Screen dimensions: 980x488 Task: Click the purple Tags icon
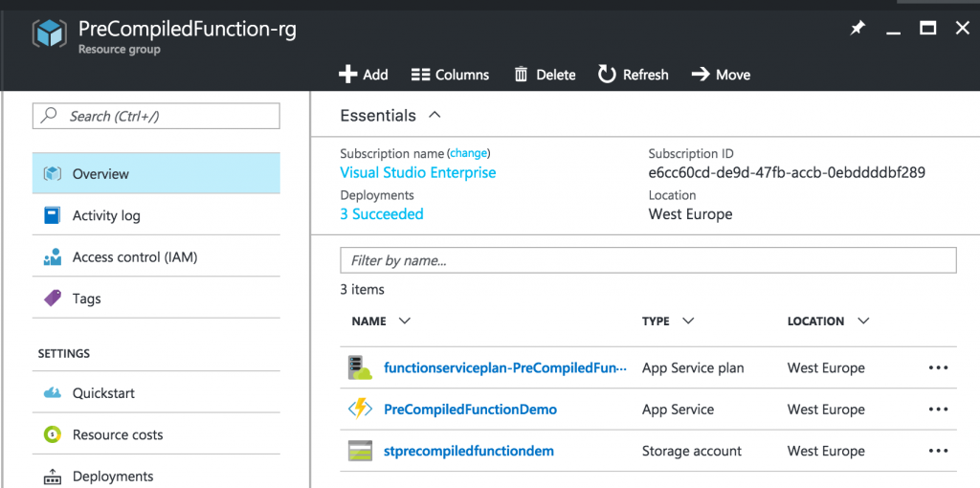[x=53, y=299]
